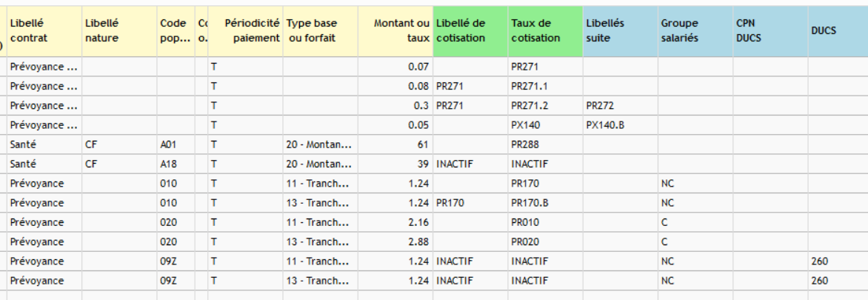Image resolution: width=868 pixels, height=300 pixels.
Task: Select the 'Groupe salariés' column header
Action: pyautogui.click(x=695, y=30)
